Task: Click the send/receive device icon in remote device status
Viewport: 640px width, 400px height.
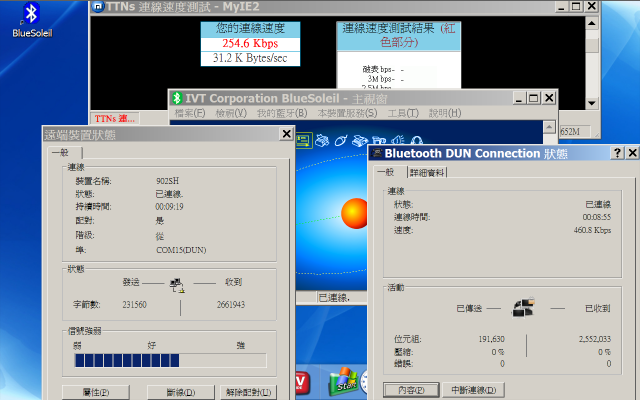Action: (x=177, y=284)
